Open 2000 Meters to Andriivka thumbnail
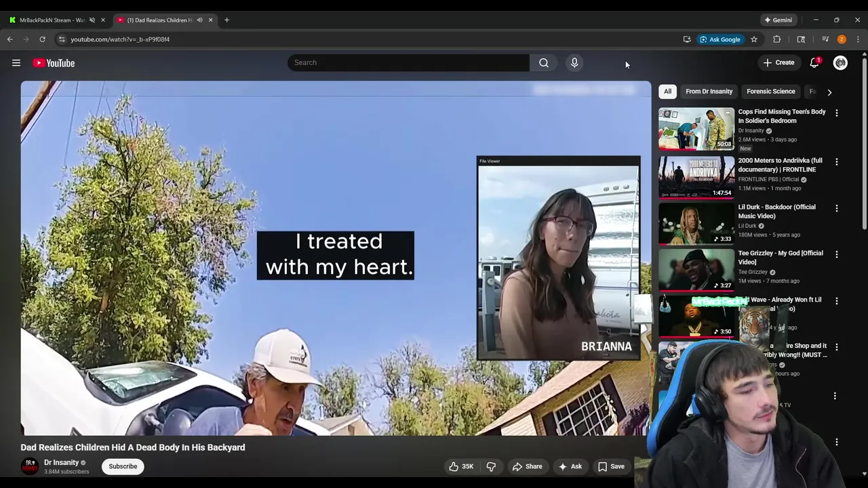868x488 pixels. 696,178
